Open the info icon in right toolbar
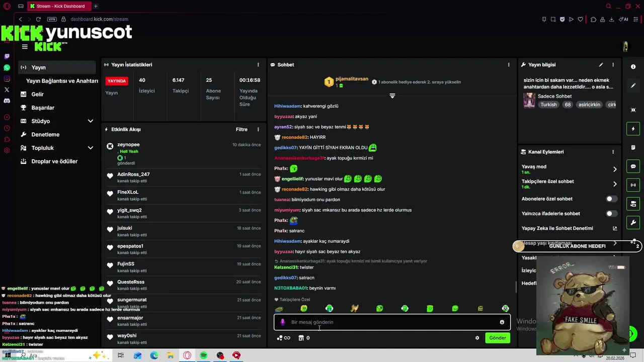The image size is (644, 362). coord(633,67)
